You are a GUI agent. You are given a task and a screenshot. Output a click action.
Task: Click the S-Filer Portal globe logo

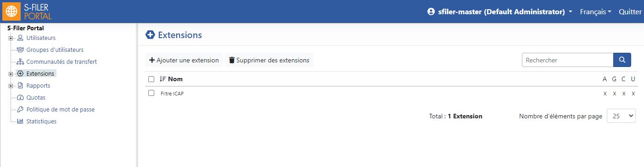click(11, 11)
